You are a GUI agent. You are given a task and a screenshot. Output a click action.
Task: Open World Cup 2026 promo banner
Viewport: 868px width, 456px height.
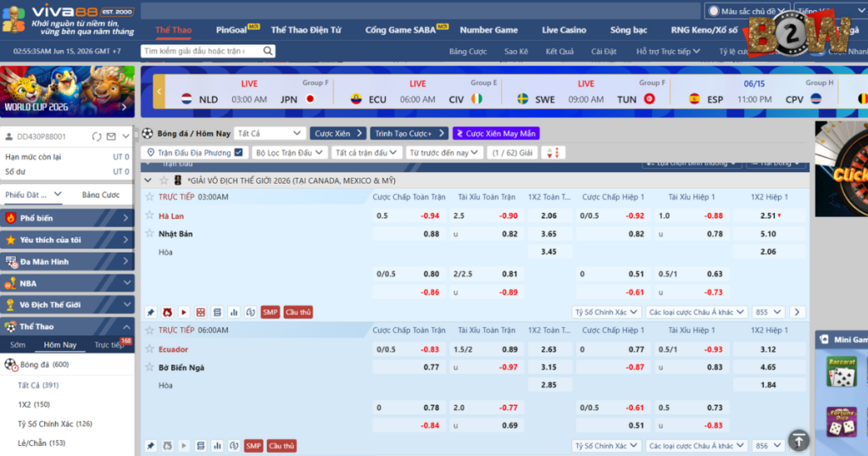point(67,92)
